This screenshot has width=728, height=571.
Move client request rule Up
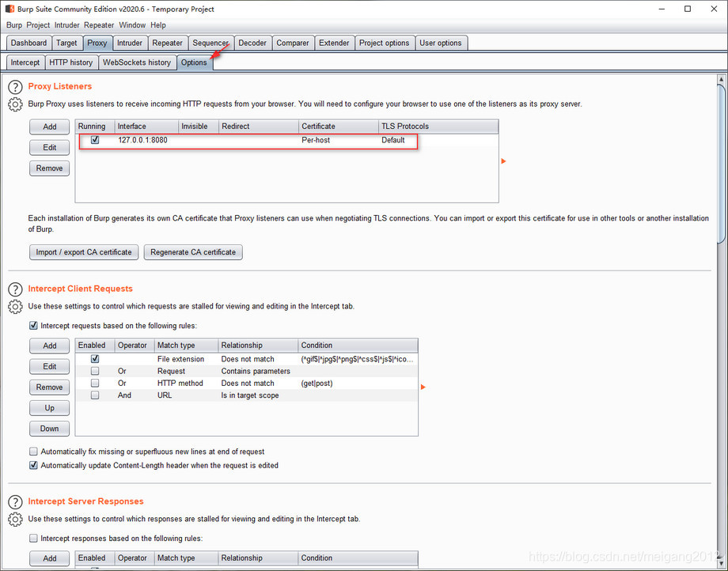(50, 408)
